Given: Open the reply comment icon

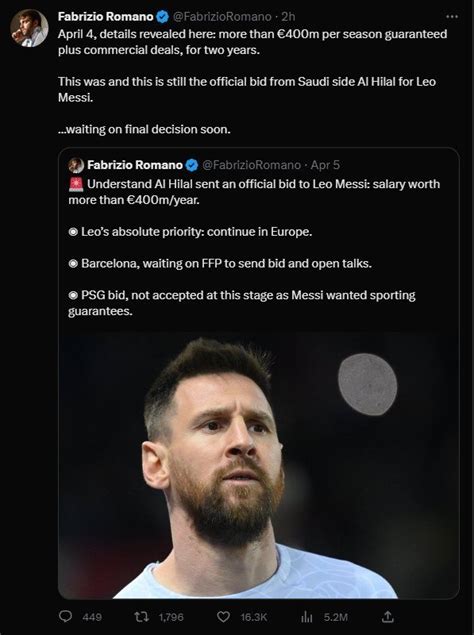Looking at the screenshot, I should (x=66, y=617).
